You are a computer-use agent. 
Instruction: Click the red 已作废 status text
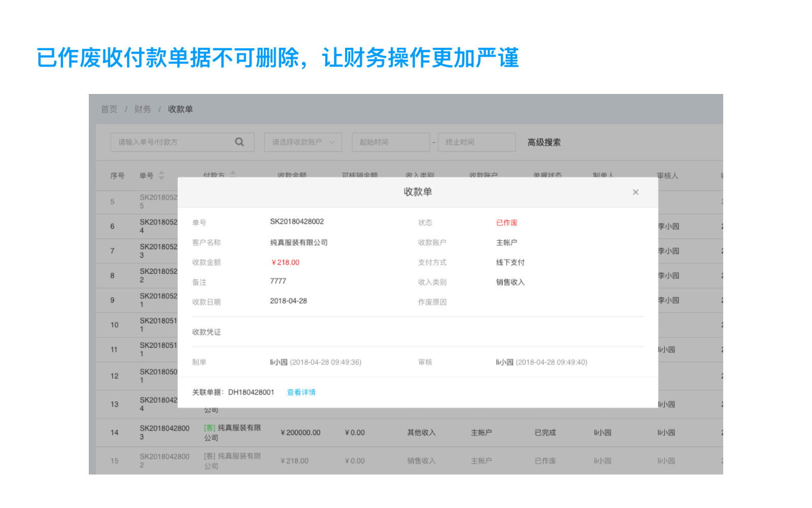tap(506, 223)
